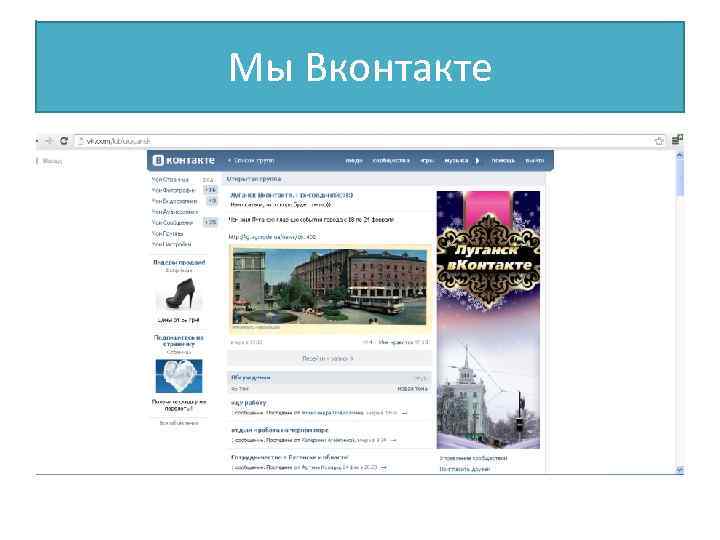Open 'Мои Сообщения' in left sidebar
The image size is (720, 540).
pyautogui.click(x=172, y=223)
